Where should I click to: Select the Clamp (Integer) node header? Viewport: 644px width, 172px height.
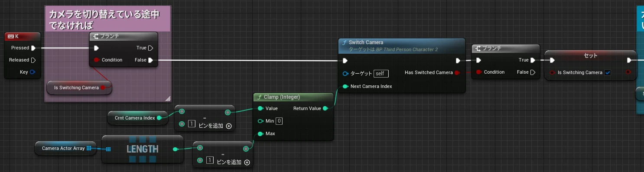[293, 97]
